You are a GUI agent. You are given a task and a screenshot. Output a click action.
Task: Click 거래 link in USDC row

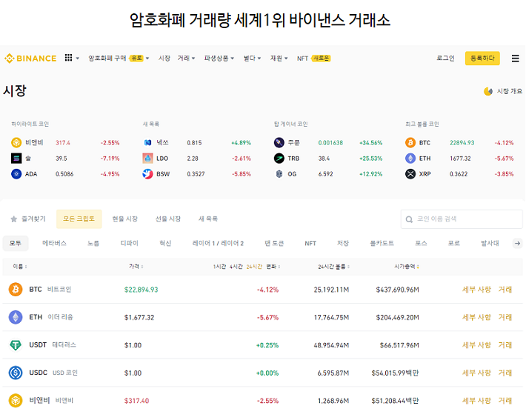tap(505, 373)
